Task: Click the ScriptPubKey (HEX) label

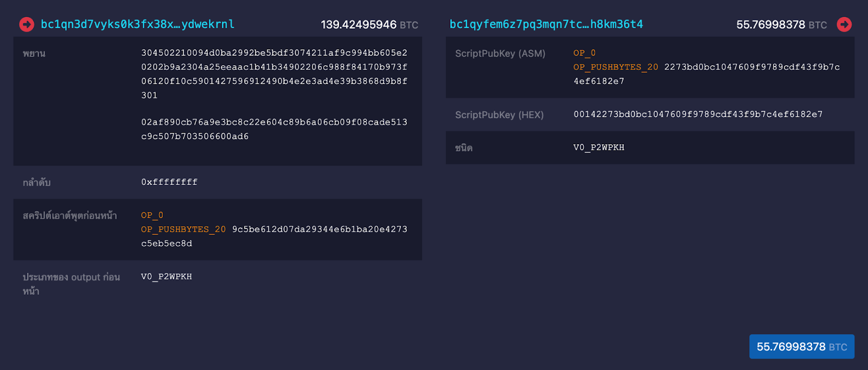Action: (x=499, y=115)
